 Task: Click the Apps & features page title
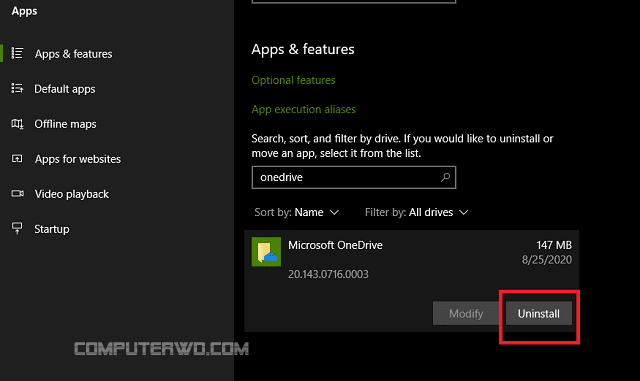point(303,49)
